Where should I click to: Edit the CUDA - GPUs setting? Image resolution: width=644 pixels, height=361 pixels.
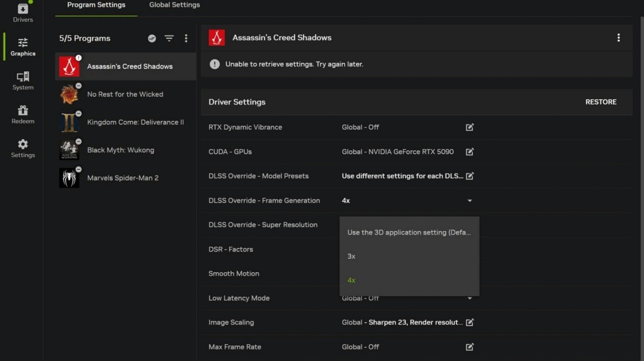point(470,152)
